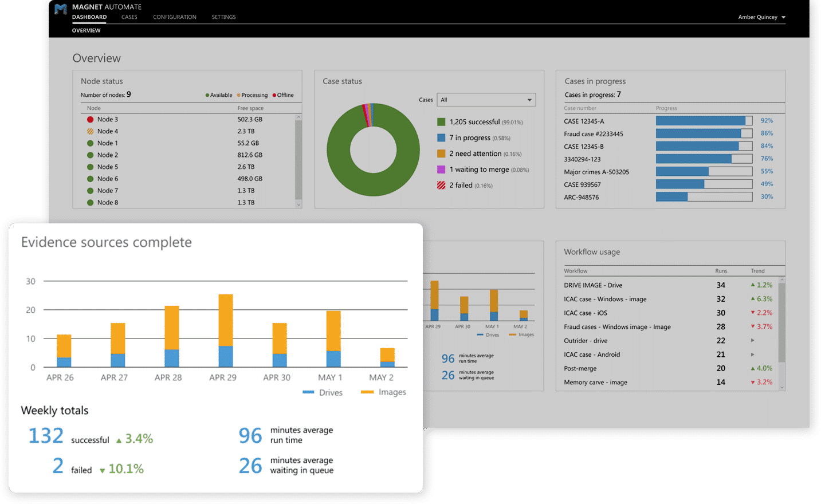Click the Magnet Automate logo icon

coord(61,9)
